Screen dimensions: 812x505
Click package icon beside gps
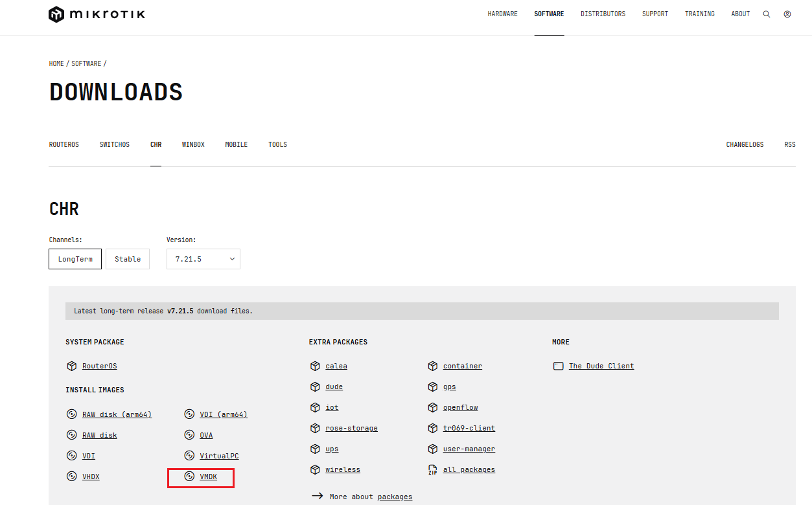coord(433,387)
